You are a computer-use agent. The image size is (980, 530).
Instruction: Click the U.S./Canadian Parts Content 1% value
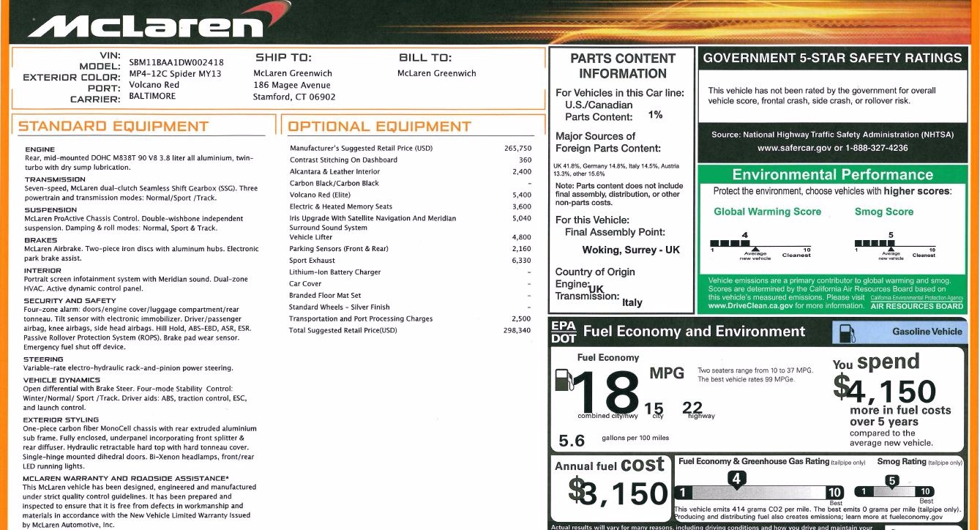(655, 115)
